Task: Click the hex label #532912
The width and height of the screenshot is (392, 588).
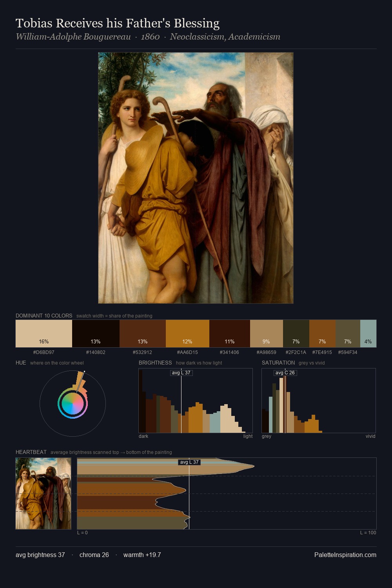Action: click(x=143, y=352)
